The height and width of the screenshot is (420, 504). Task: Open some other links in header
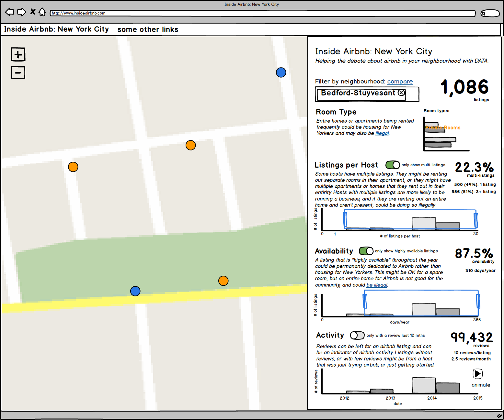[148, 29]
